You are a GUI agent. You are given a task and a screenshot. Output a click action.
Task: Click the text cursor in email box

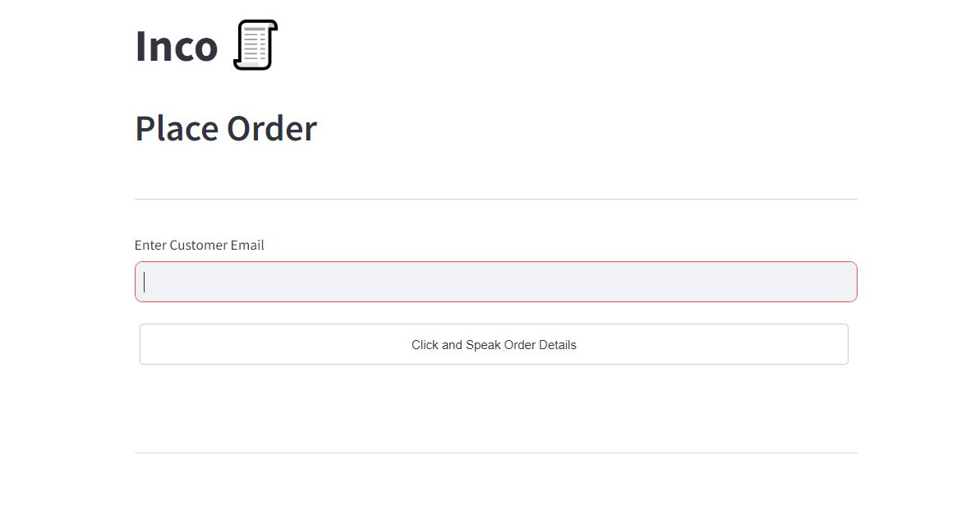(x=145, y=282)
